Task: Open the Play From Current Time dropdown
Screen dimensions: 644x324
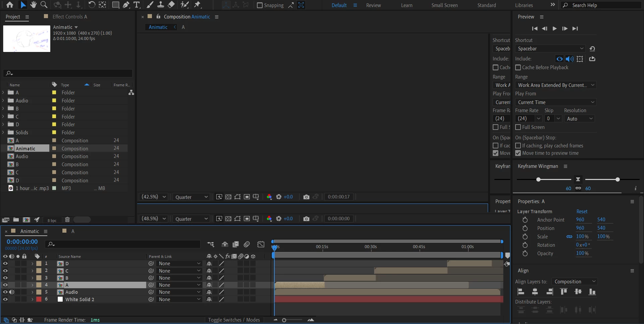Action: tap(555, 102)
